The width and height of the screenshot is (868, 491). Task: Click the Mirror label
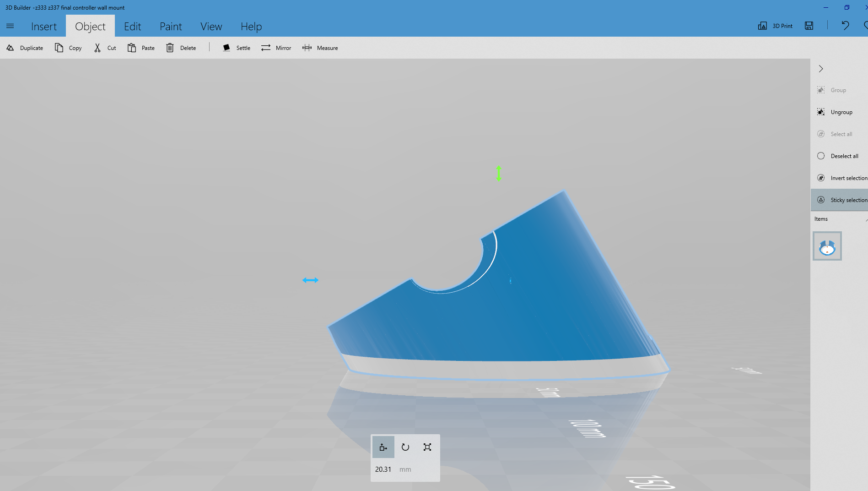pyautogui.click(x=283, y=48)
